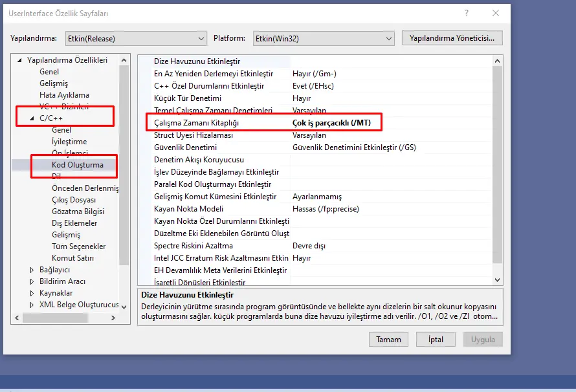
Task: Open the Yapılandırma (Etkin(Release)) dropdown
Action: [x=136, y=39]
